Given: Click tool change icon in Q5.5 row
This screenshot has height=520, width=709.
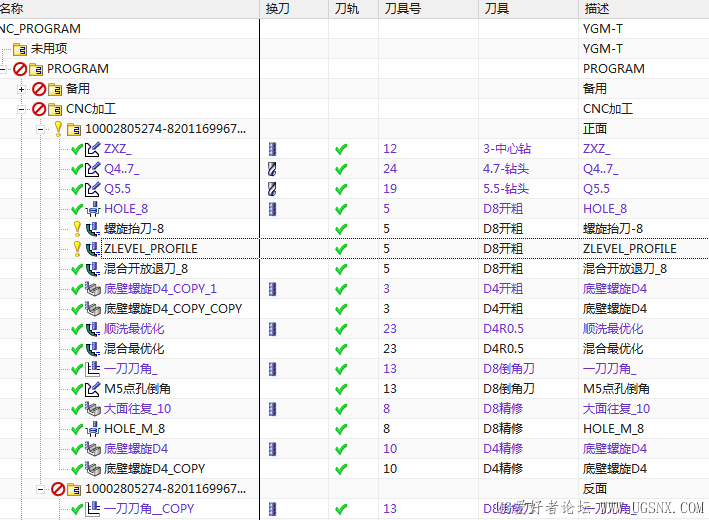Looking at the screenshot, I should coord(272,189).
